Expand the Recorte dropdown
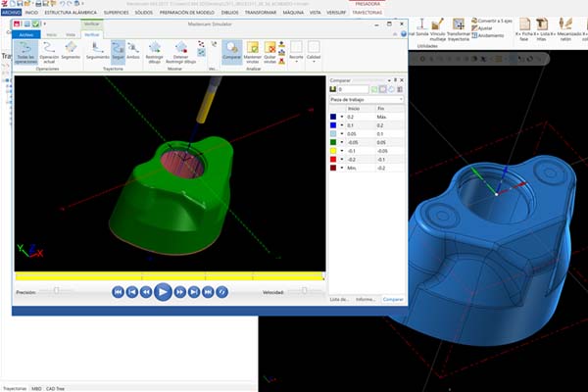This screenshot has width=588, height=392. (295, 51)
